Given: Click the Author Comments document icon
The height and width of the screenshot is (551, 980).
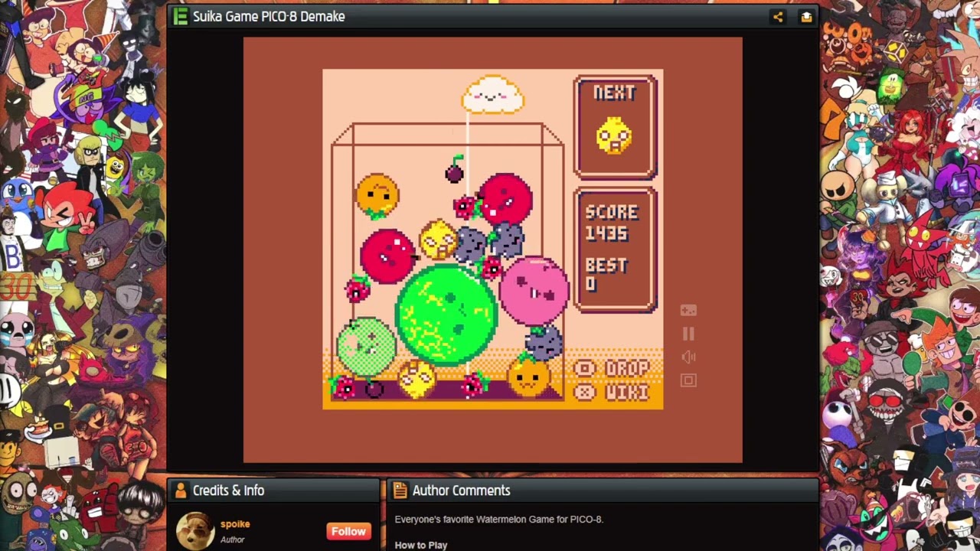Looking at the screenshot, I should click(x=400, y=491).
